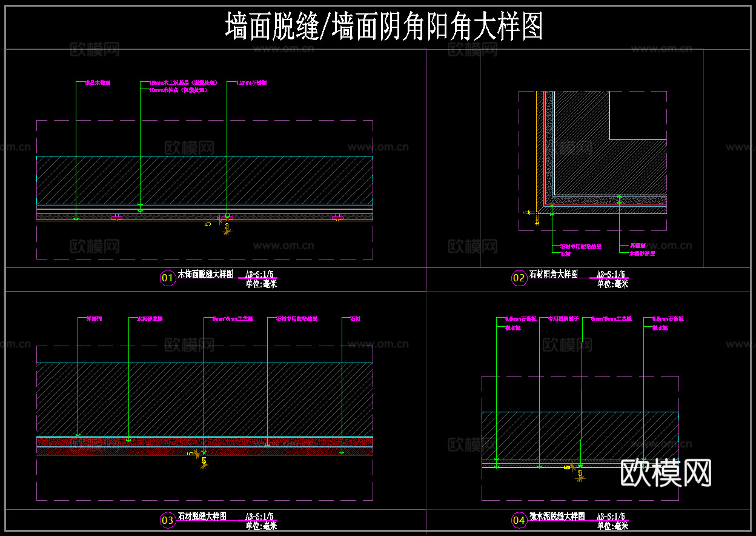
Task: Select the circled detail number 02
Action: [x=519, y=278]
